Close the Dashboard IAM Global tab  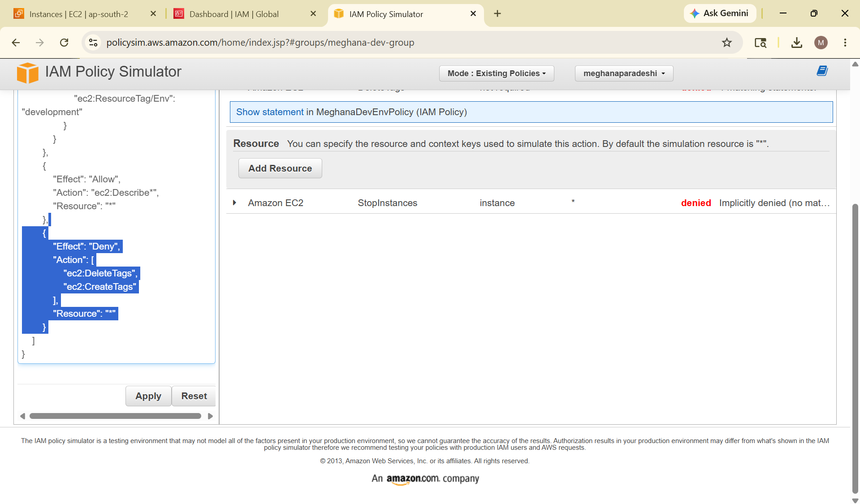point(313,14)
